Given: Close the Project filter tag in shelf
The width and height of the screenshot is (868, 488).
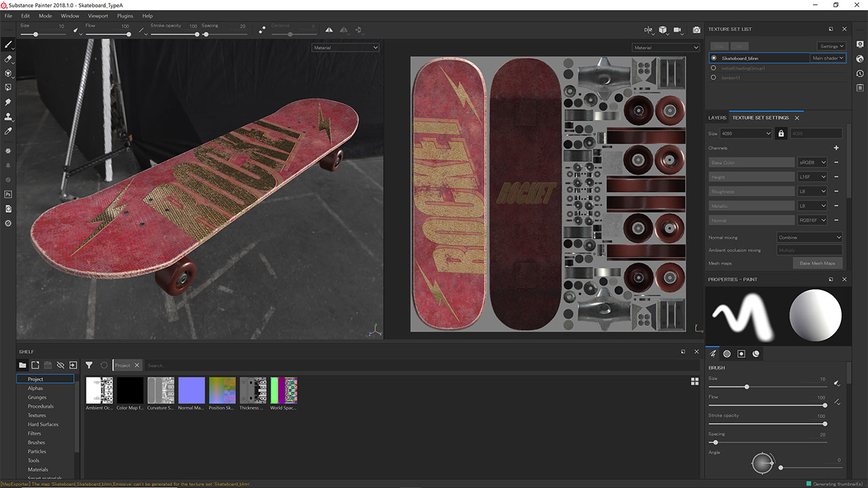Looking at the screenshot, I should pos(136,365).
